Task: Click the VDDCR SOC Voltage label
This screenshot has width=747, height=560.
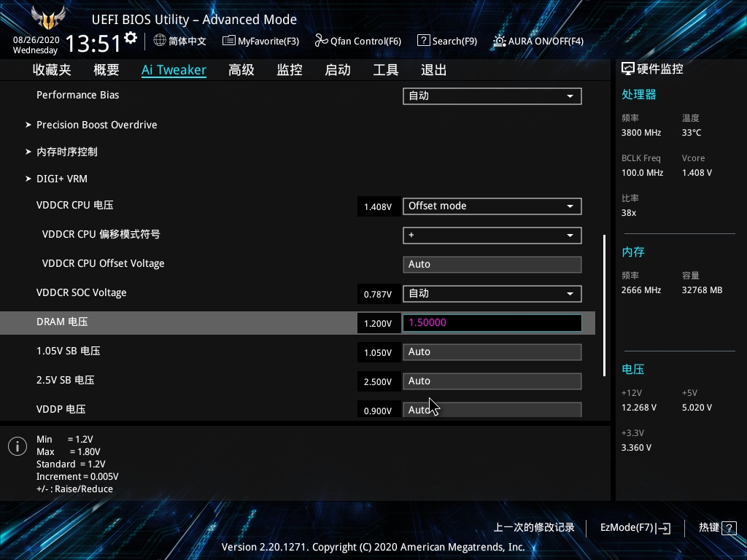Action: coord(82,293)
